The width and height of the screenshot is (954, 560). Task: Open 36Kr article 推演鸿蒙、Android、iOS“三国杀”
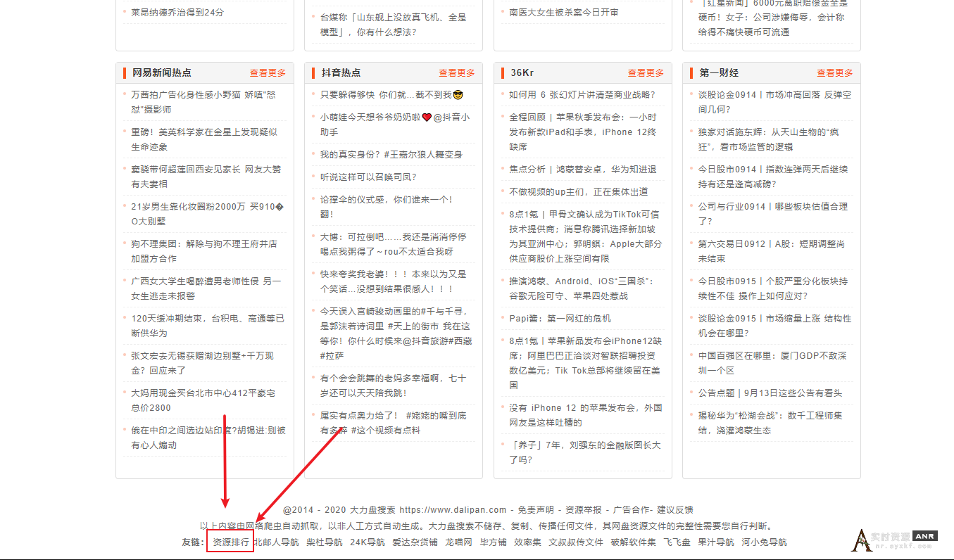pos(582,288)
